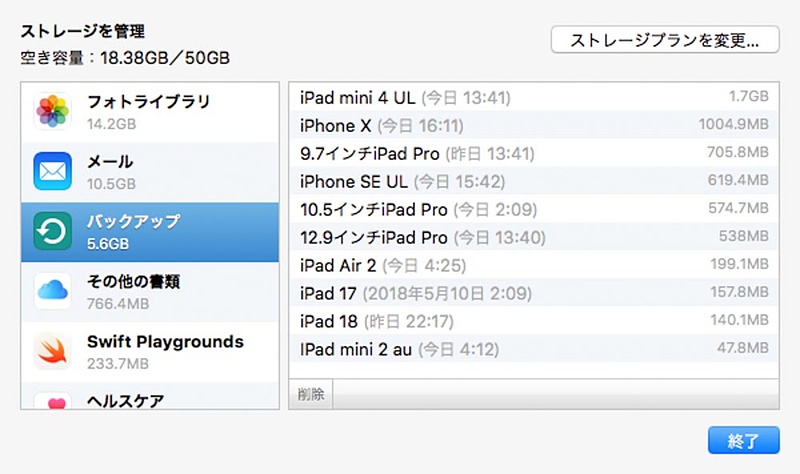Select the 12.9インチiPad Pro backup
The width and height of the screenshot is (800, 474).
(x=534, y=237)
